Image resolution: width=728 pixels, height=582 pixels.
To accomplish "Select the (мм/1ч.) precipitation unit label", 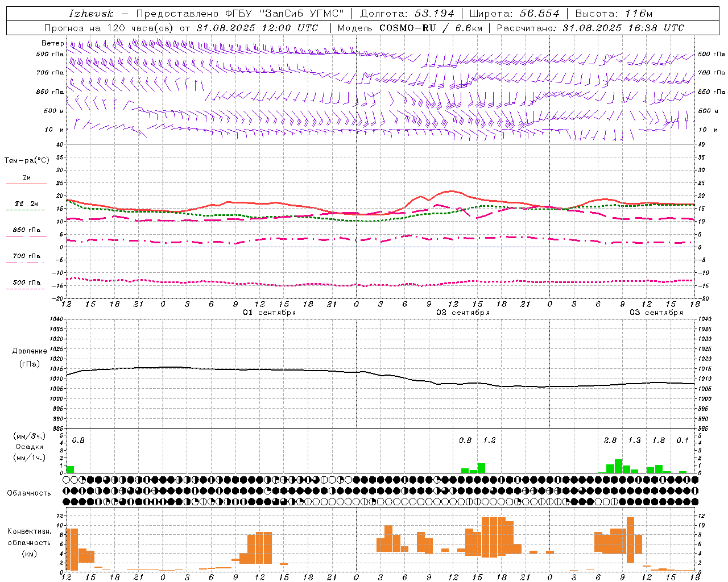I will (x=30, y=458).
